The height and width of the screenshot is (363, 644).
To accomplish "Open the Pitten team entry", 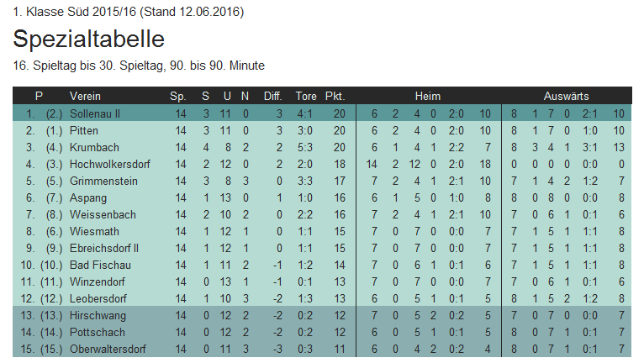I will [83, 130].
